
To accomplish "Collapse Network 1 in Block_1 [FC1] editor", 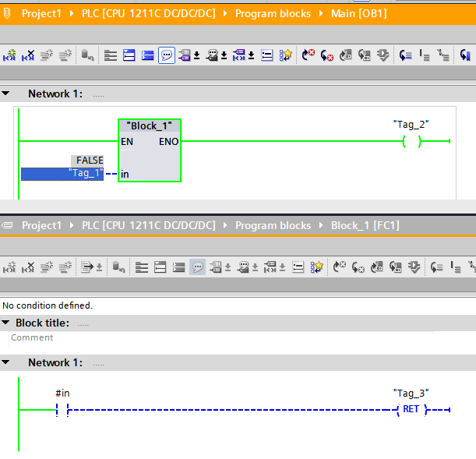I will coord(6,362).
